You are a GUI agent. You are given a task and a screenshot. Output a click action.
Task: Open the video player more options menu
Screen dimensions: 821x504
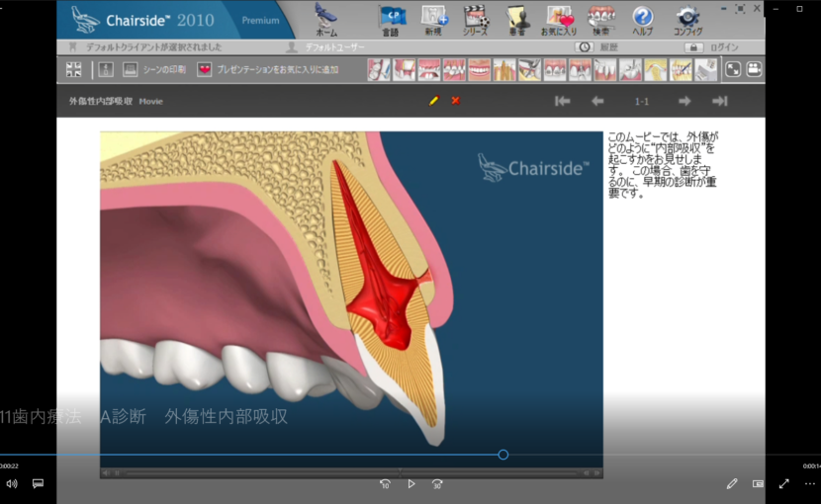tap(809, 484)
